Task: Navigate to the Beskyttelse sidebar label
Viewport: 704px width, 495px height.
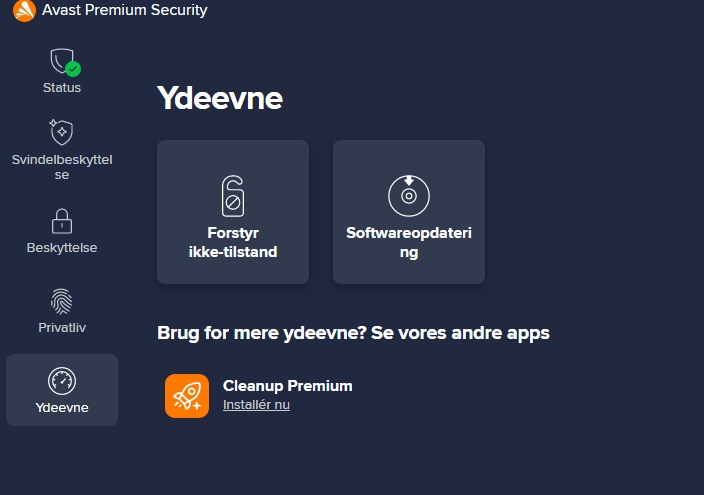Action: click(x=61, y=248)
